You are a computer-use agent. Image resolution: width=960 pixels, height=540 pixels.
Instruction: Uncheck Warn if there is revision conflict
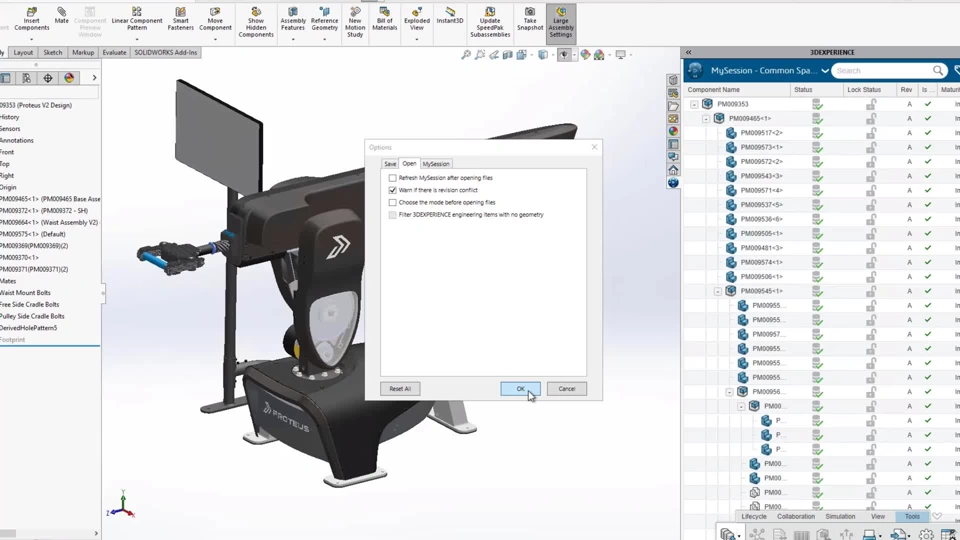click(392, 190)
